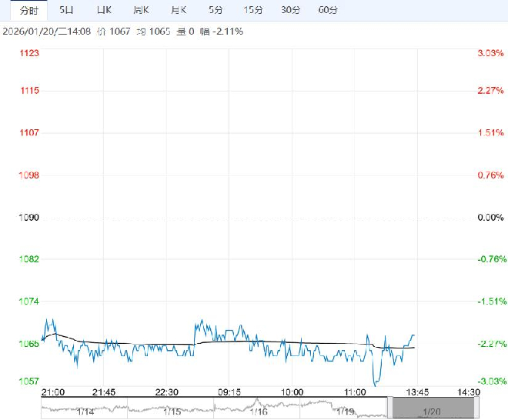Jump to 1/19 in overview timeline
The width and height of the screenshot is (508, 420).
(x=344, y=412)
